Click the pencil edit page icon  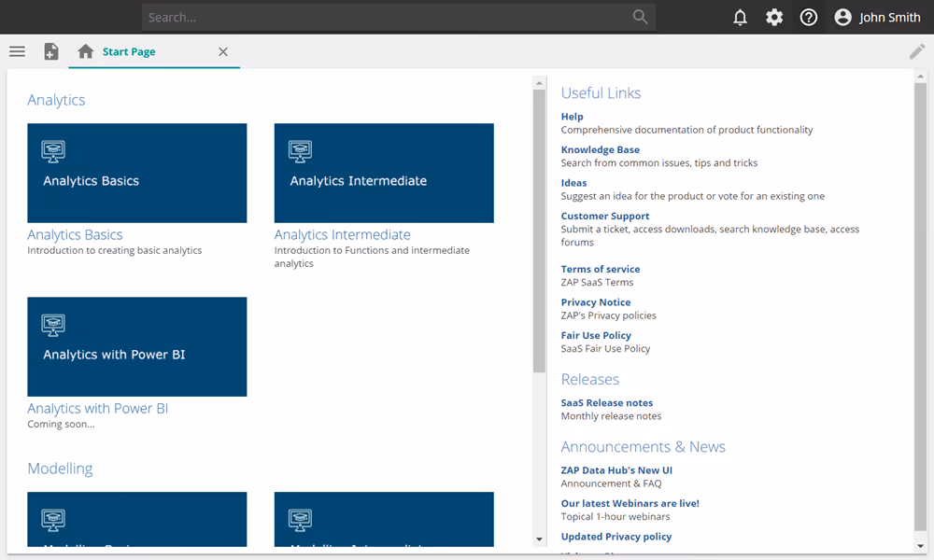(917, 51)
